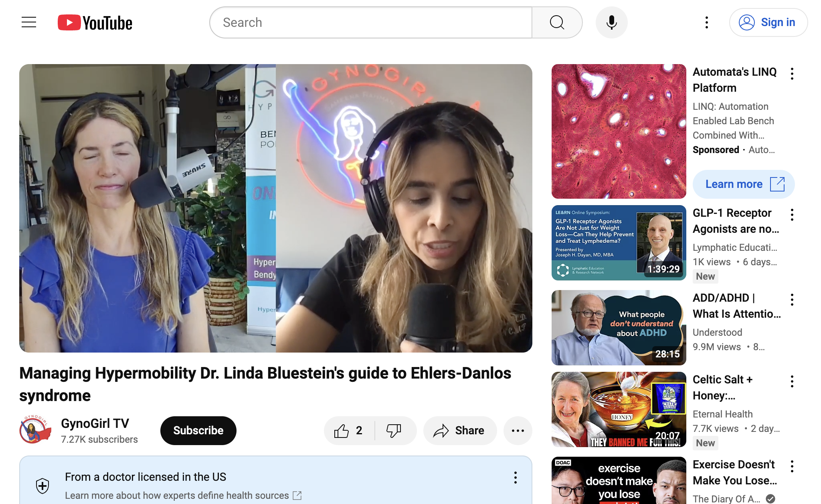
Task: Click Eternal Health channel name
Action: coord(722,414)
